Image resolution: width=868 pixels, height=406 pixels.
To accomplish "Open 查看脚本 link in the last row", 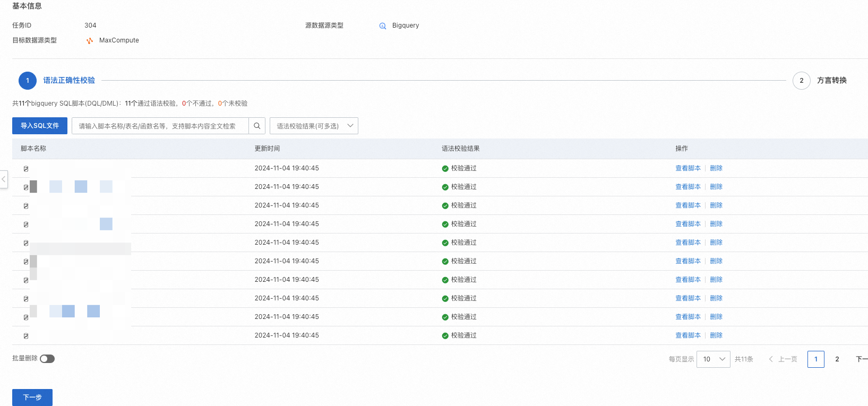I will (x=688, y=335).
